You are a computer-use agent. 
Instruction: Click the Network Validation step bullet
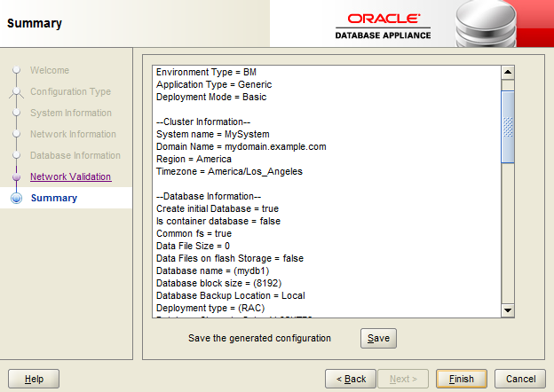[x=16, y=176]
